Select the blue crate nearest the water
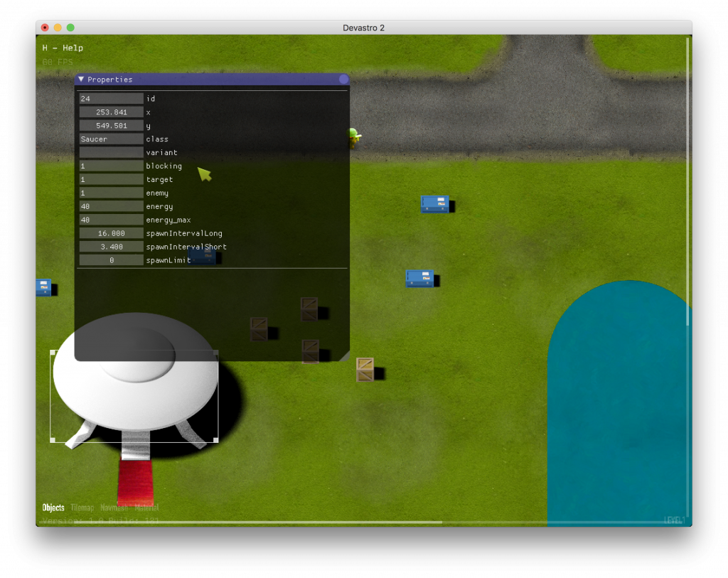Viewport: 728px width, 578px height. [x=419, y=279]
